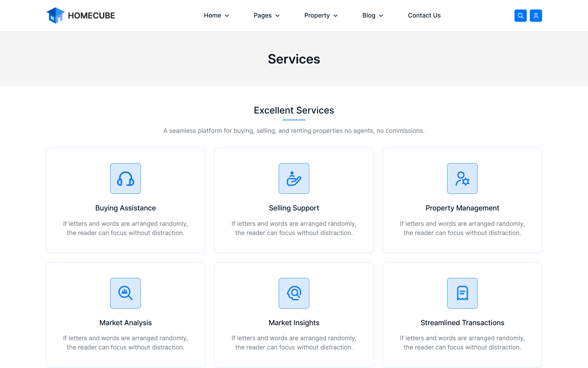Screen dimensions: 588x368
Task: Click the Streamlined Transactions receipt icon
Action: tap(462, 293)
